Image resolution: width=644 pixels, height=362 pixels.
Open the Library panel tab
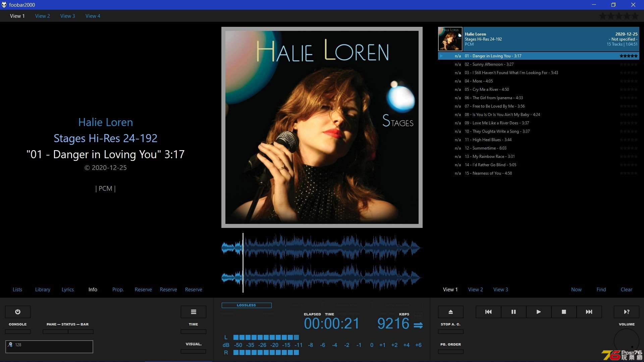point(43,289)
